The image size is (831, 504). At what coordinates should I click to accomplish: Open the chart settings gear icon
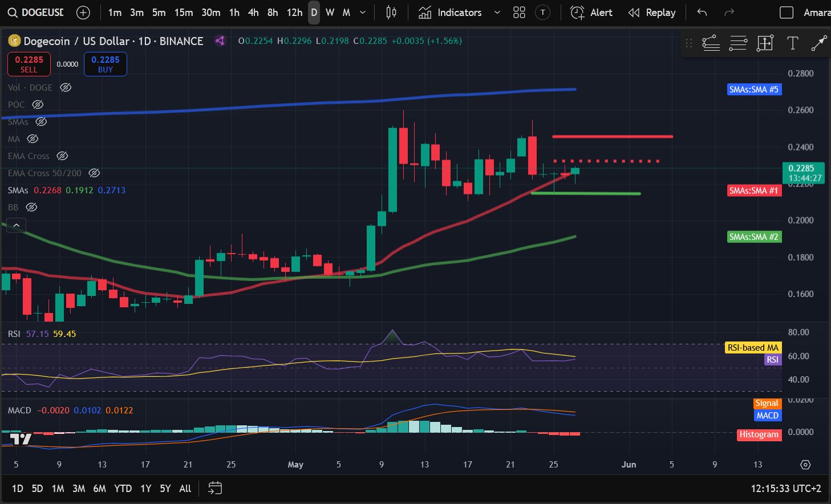(x=805, y=465)
